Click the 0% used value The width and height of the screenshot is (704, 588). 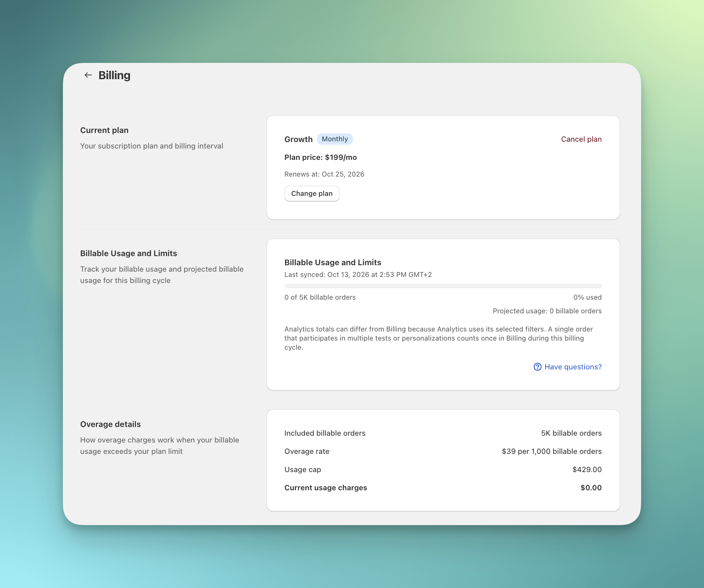tap(587, 297)
